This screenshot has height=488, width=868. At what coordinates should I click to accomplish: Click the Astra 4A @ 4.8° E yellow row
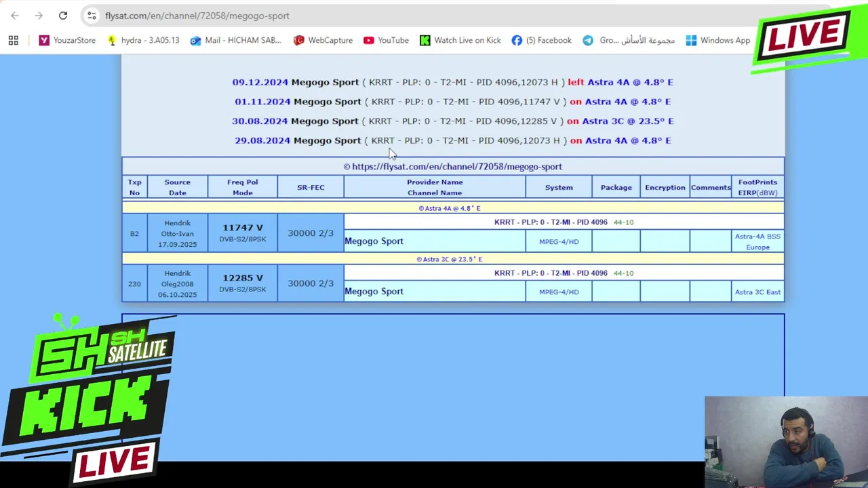point(453,208)
